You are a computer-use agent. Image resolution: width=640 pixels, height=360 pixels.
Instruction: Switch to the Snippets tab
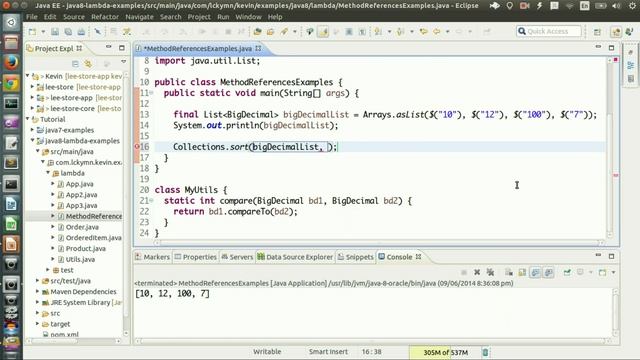pos(356,257)
